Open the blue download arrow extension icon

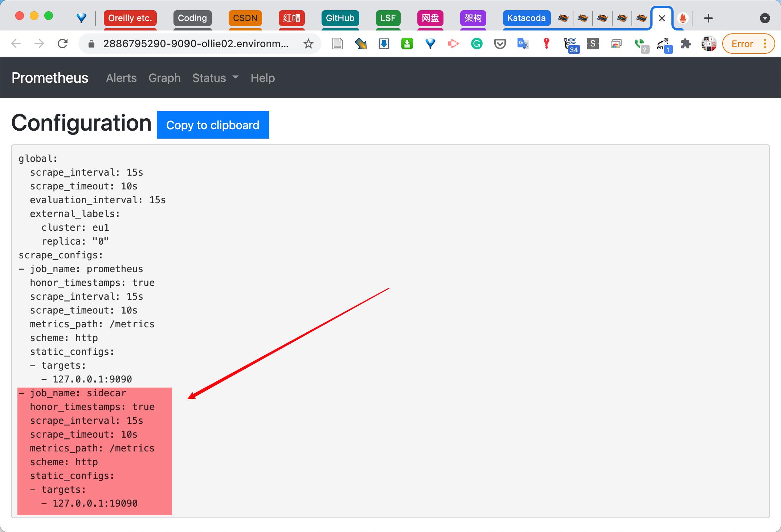384,44
